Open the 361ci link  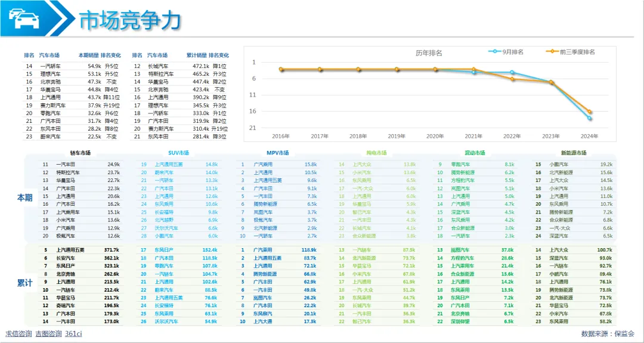[x=73, y=333]
